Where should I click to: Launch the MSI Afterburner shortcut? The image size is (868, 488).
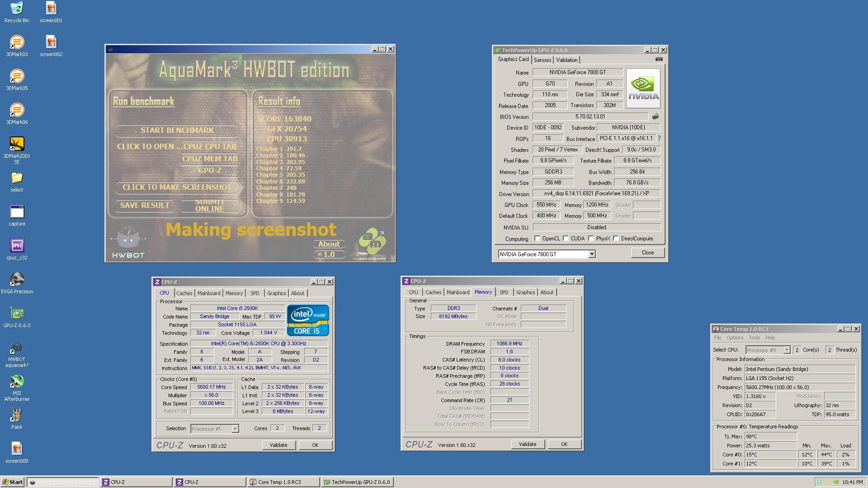point(17,388)
